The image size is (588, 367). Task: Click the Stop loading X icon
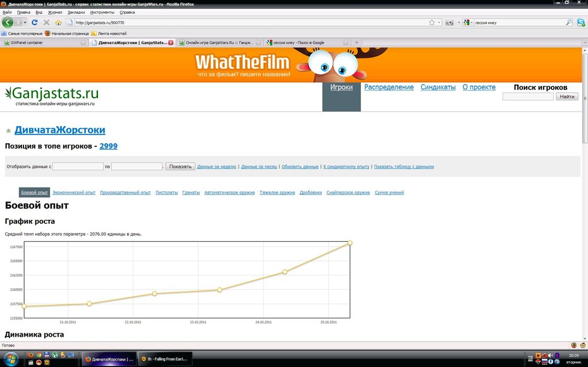coord(47,23)
